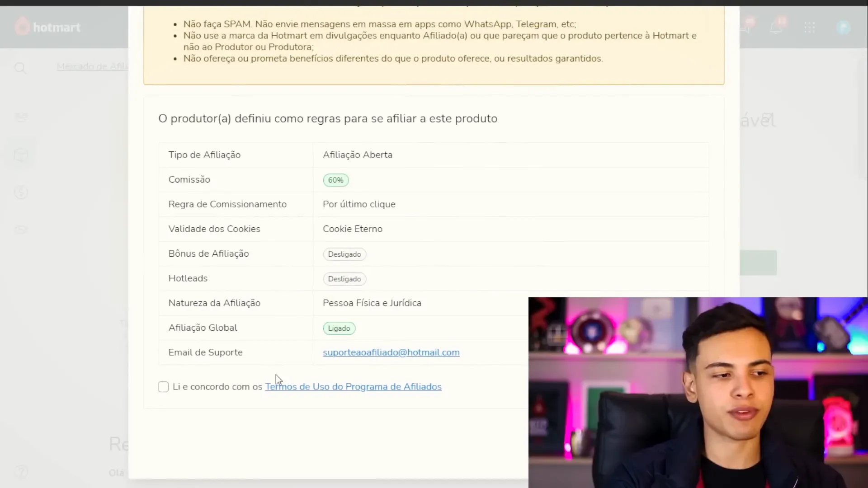Click the search magnifier icon in sidebar
This screenshot has width=868, height=488.
click(x=20, y=68)
